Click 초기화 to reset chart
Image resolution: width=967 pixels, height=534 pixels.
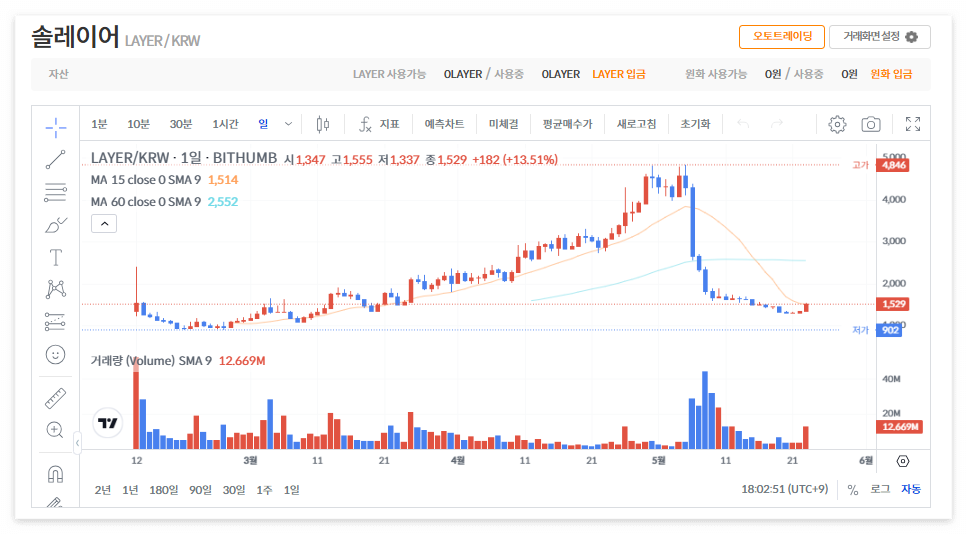point(695,125)
